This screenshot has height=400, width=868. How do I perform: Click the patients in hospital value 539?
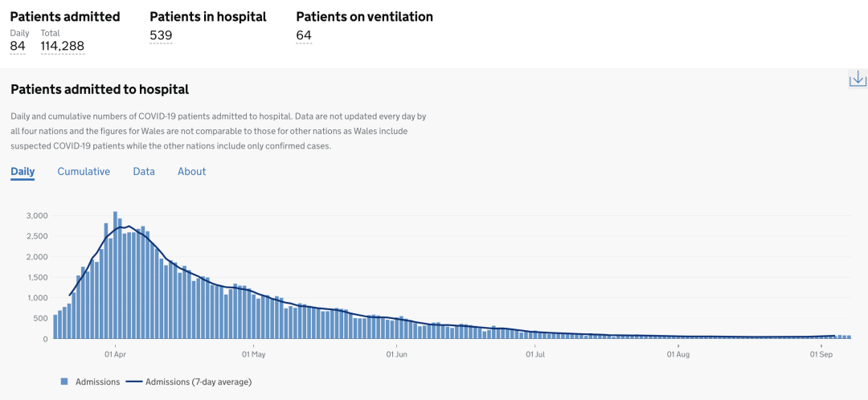161,35
